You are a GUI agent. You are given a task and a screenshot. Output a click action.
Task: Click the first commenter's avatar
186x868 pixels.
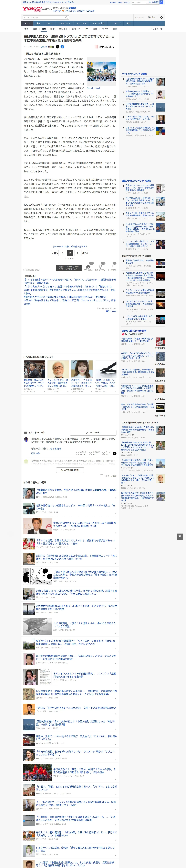pos(26,440)
